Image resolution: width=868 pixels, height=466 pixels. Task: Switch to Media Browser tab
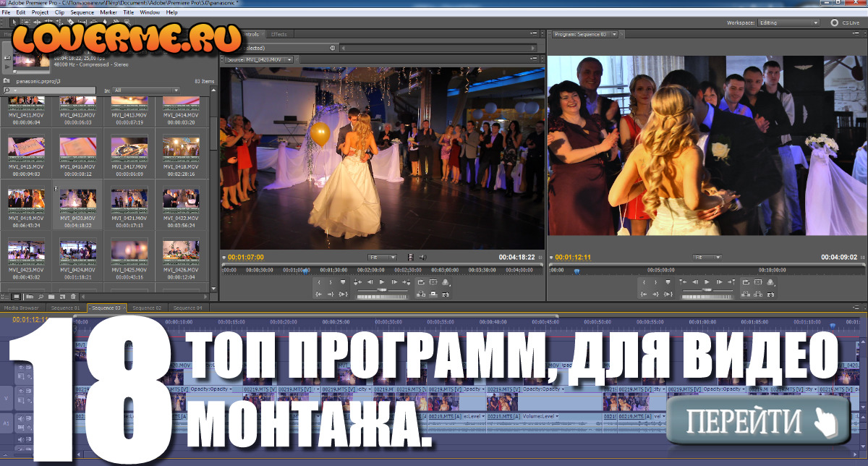click(21, 308)
